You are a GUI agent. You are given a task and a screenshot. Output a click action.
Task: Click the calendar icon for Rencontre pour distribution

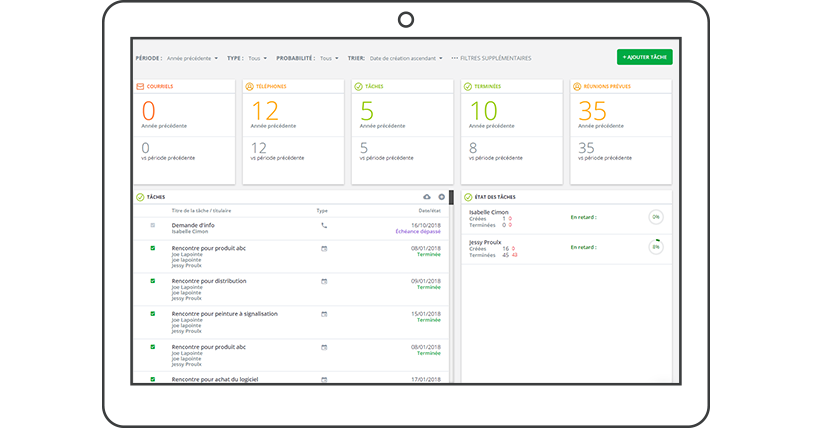324,281
